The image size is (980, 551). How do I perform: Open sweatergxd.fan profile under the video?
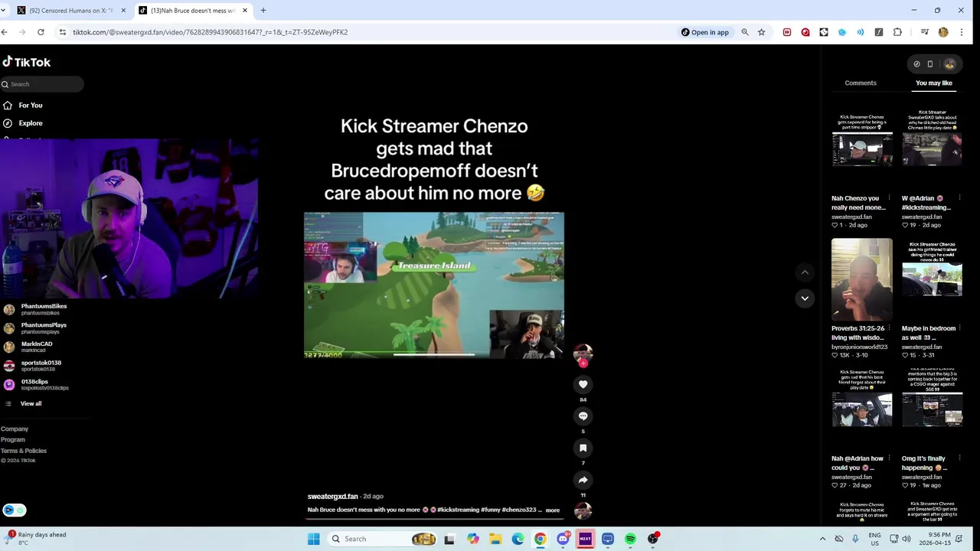click(333, 497)
